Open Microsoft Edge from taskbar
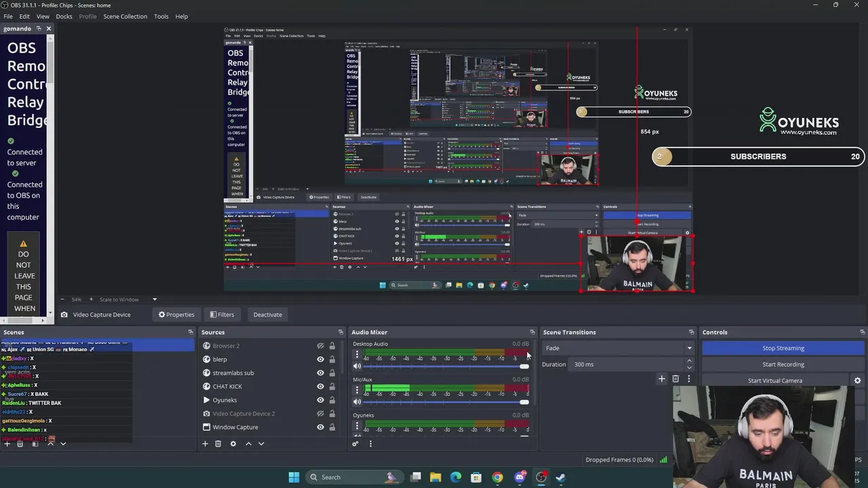This screenshot has width=868, height=488. coord(456,477)
